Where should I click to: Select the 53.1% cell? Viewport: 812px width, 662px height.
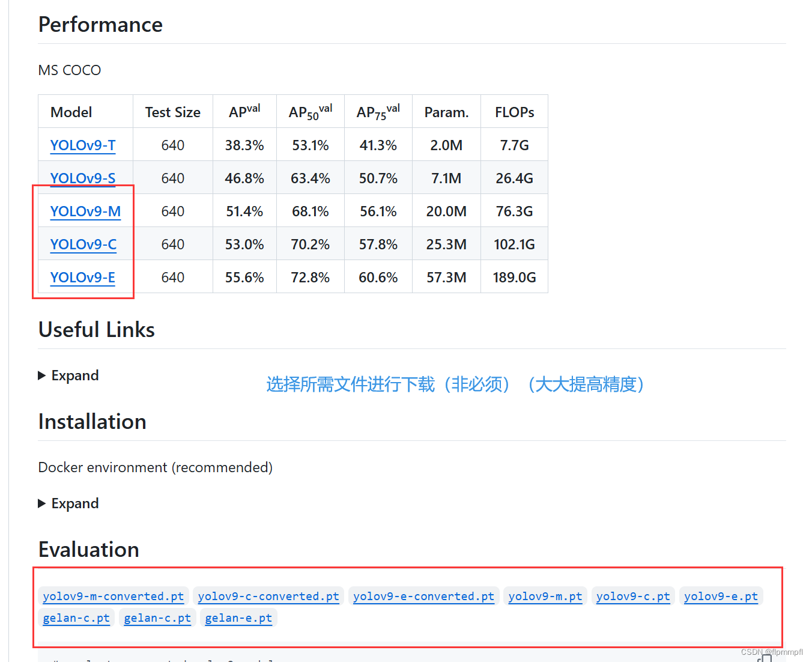tap(311, 145)
